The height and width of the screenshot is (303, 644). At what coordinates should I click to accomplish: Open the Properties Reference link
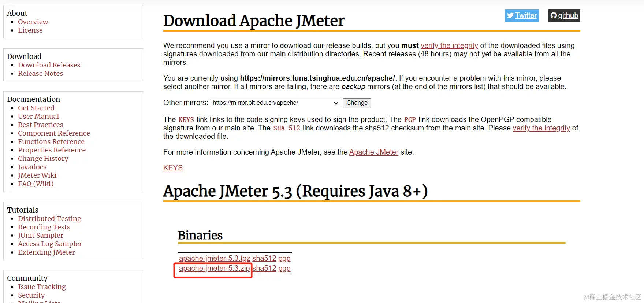click(52, 150)
